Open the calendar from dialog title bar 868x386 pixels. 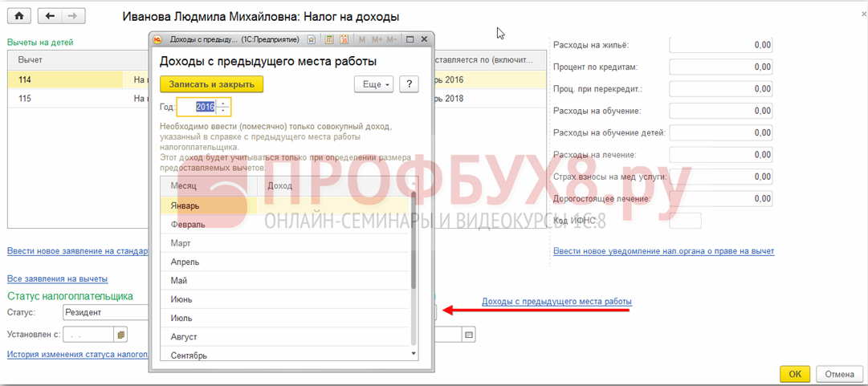(344, 40)
